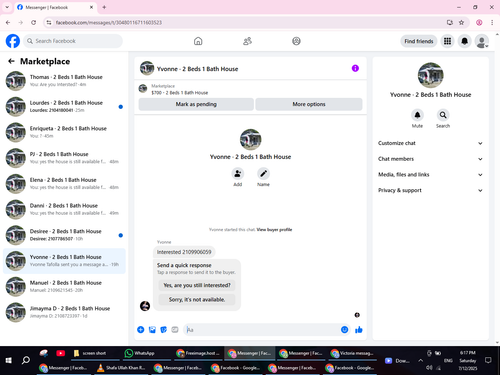Open Manuel conversation
Image resolution: width=500 pixels, height=375 pixels.
pyautogui.click(x=64, y=286)
